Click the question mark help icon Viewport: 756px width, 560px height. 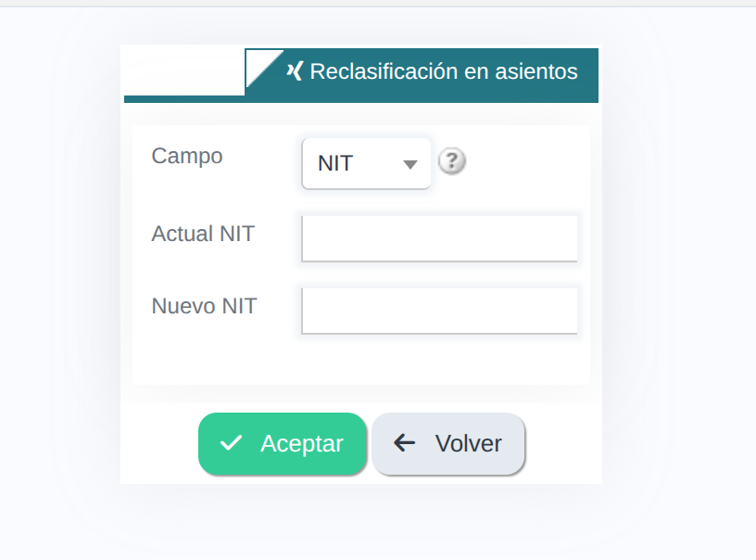[452, 161]
